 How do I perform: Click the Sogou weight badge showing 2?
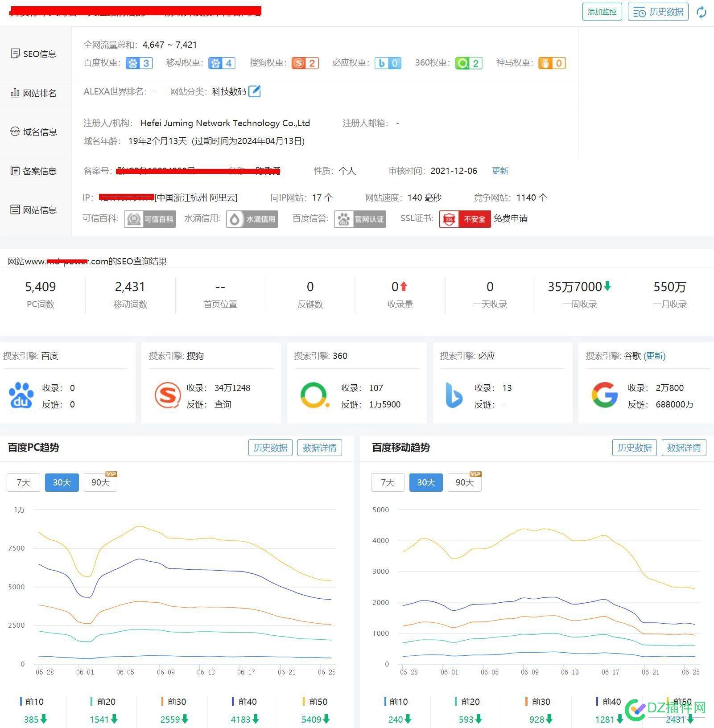point(305,63)
